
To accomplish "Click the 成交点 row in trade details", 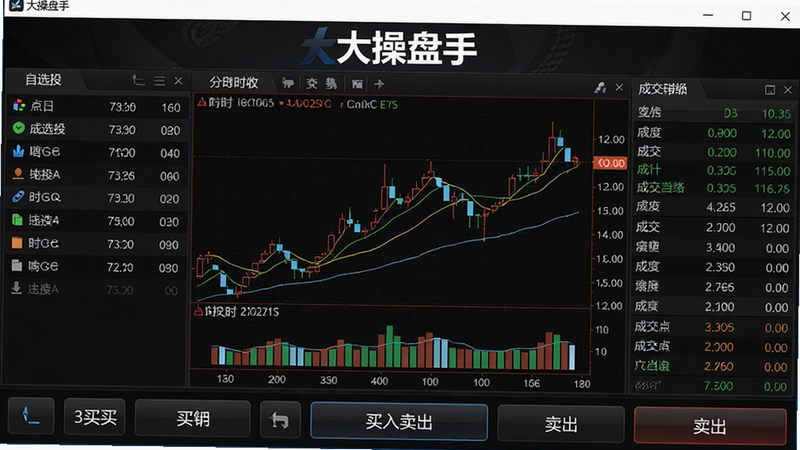I will 712,327.
